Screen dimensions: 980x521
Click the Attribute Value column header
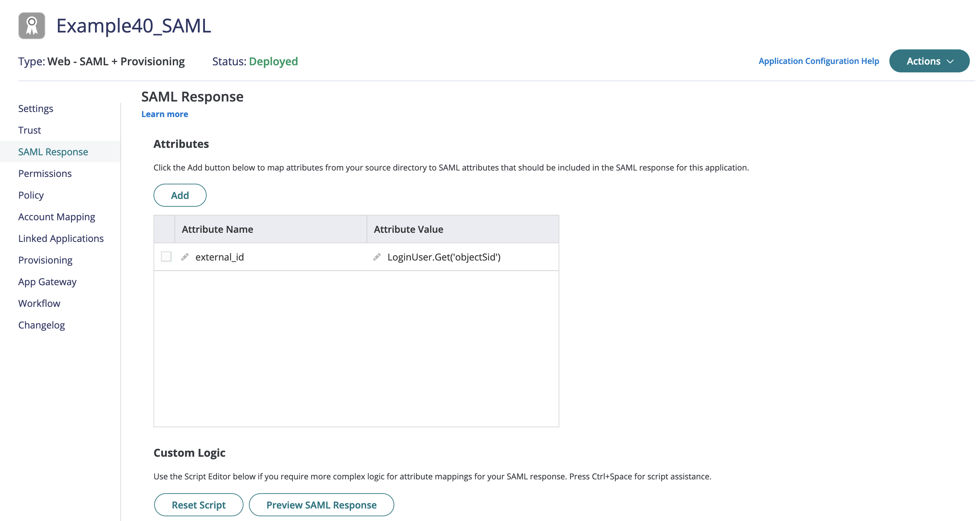coord(463,229)
